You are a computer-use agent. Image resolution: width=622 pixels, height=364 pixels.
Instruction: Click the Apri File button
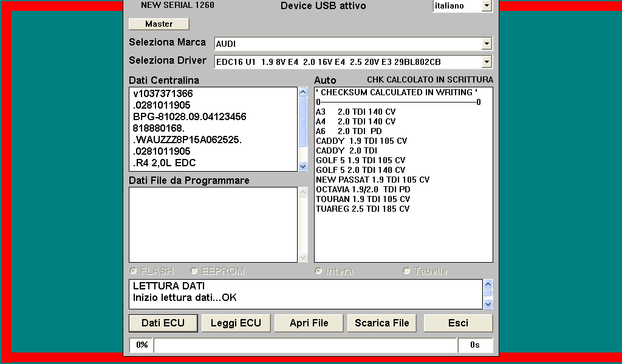click(x=309, y=323)
